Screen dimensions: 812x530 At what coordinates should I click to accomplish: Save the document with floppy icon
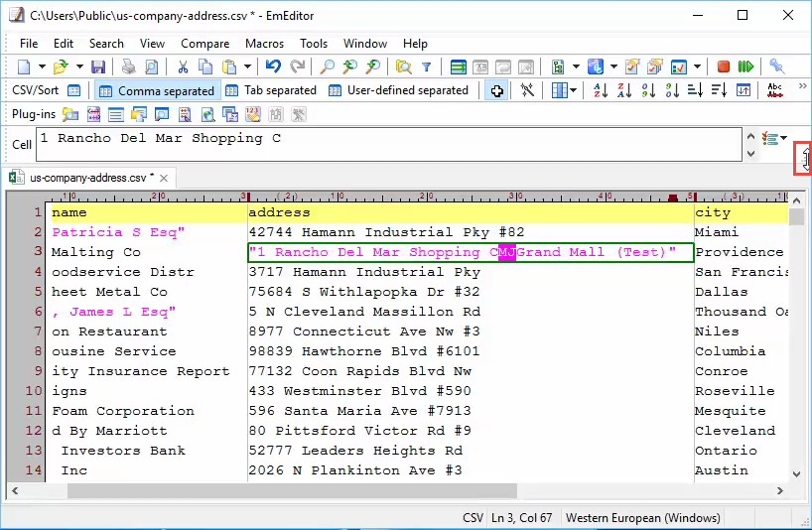pyautogui.click(x=98, y=66)
